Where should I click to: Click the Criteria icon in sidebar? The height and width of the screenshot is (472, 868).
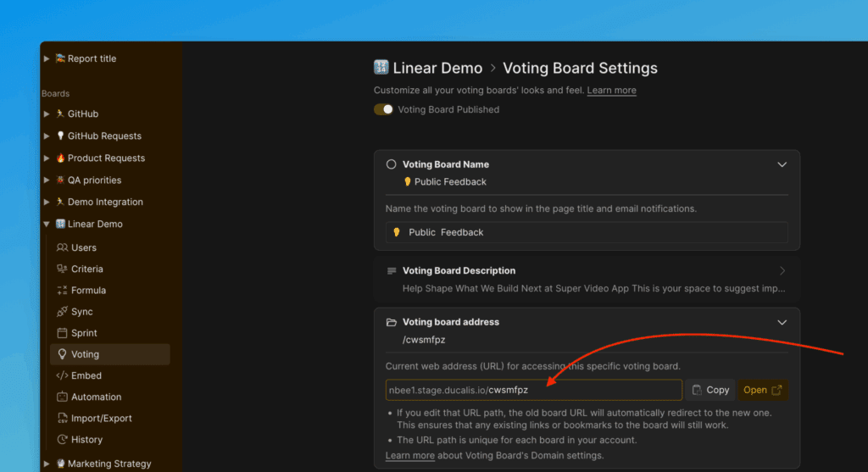click(62, 269)
